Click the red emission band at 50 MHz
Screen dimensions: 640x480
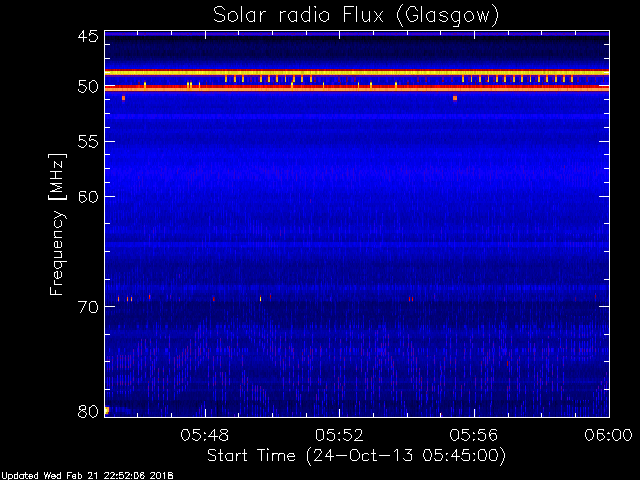click(357, 88)
